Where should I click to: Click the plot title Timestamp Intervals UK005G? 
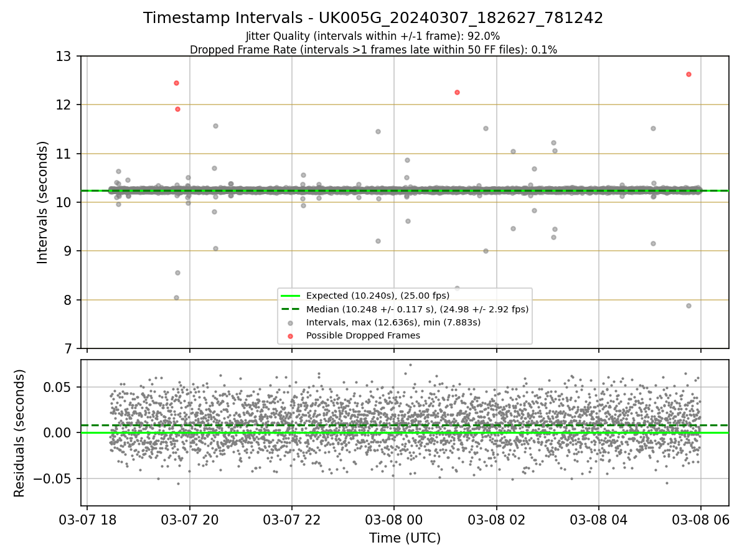(373, 18)
